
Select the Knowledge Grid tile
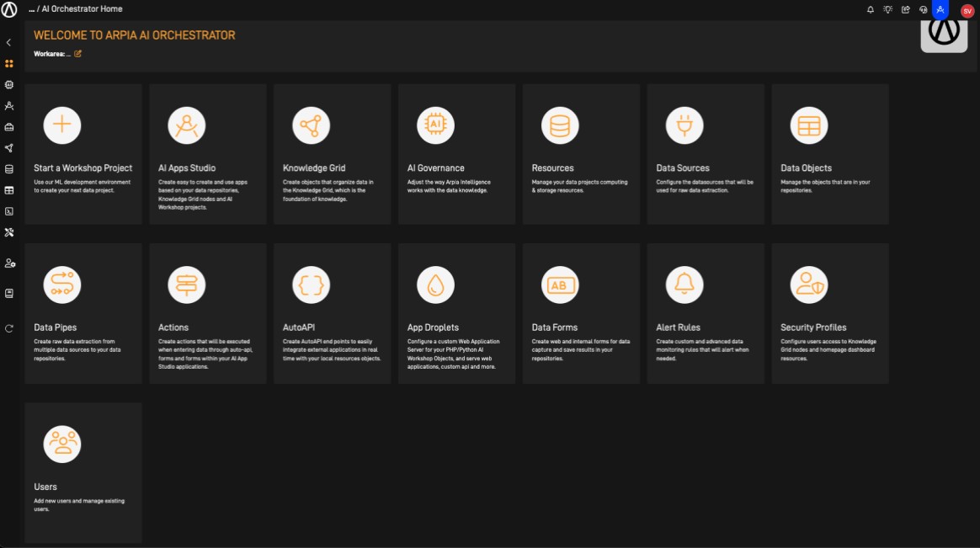(x=332, y=153)
